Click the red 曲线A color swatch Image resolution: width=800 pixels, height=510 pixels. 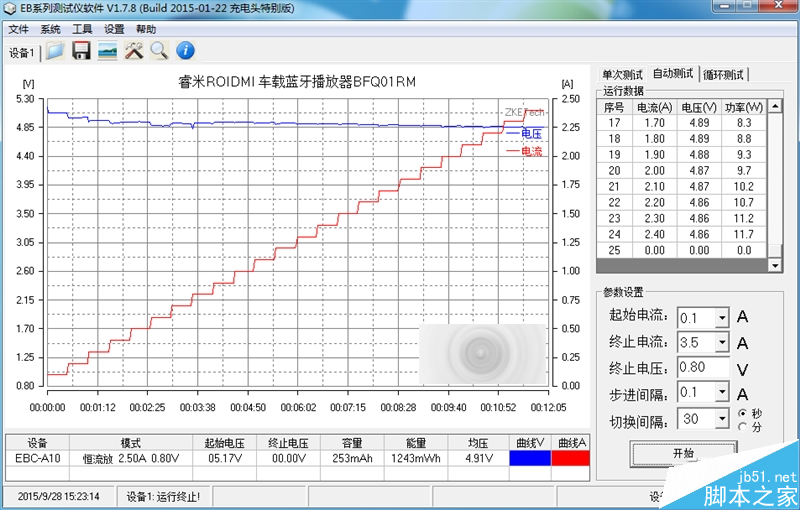(570, 458)
